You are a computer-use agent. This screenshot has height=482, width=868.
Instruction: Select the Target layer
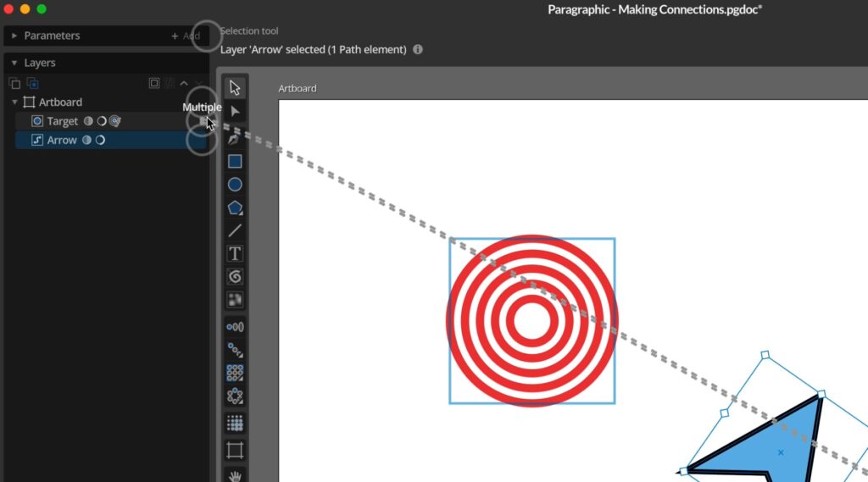pos(62,121)
